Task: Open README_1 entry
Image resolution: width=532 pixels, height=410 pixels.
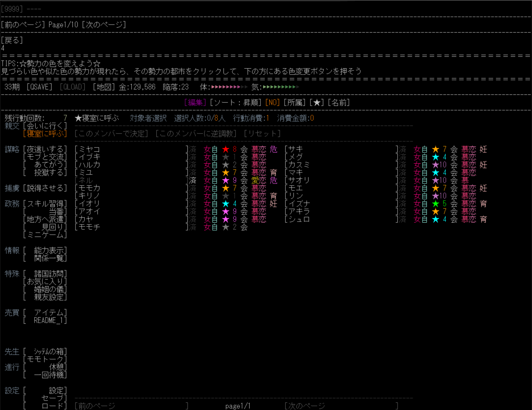Action: coord(45,321)
